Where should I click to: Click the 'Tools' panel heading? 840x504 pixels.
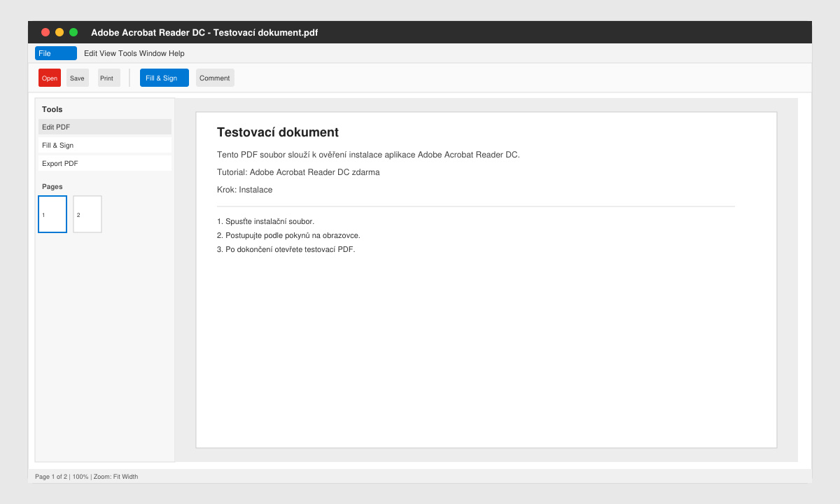coord(52,109)
